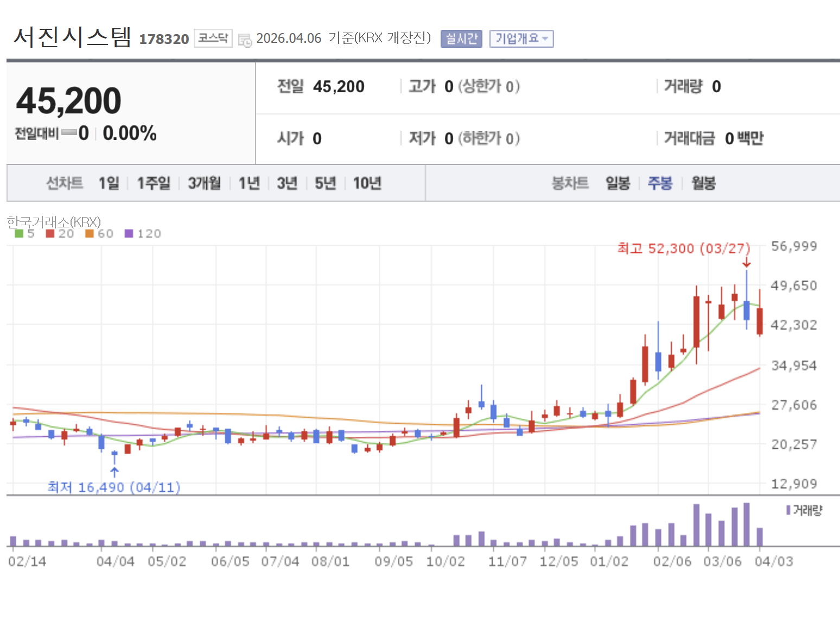Click the 34,954 price axis label

pos(794,366)
